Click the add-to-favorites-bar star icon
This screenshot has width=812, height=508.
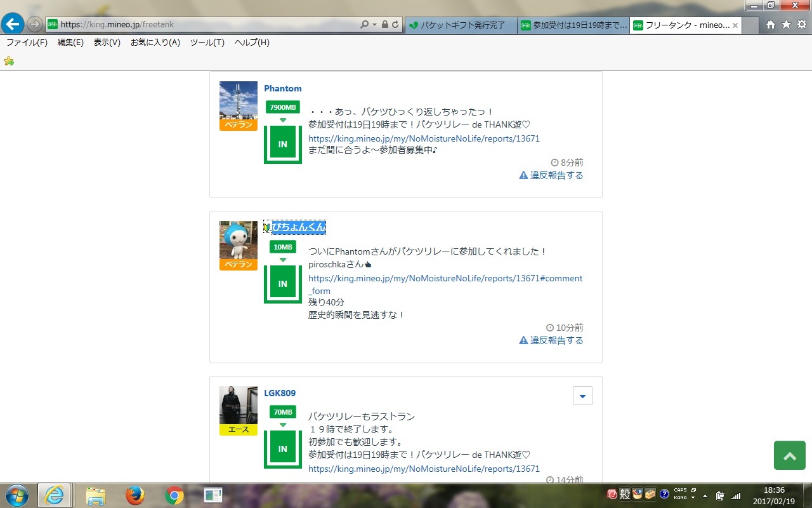click(x=9, y=61)
